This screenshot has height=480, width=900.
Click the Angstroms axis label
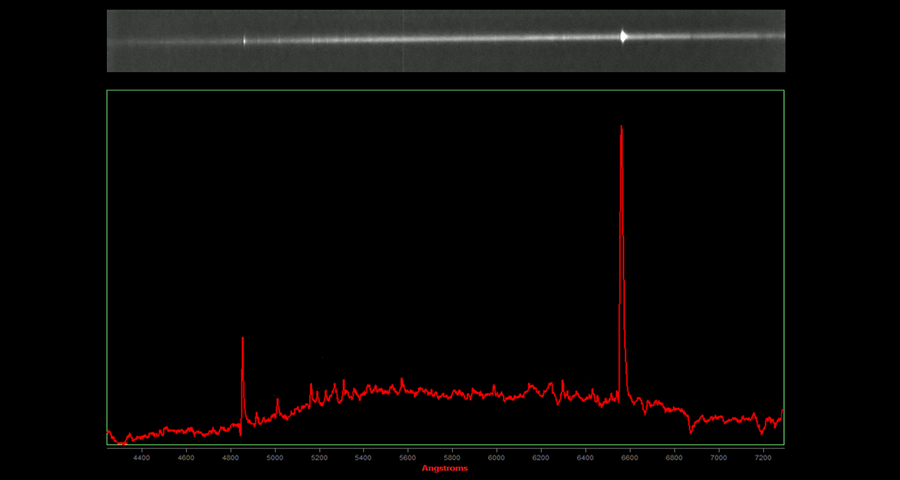pyautogui.click(x=445, y=469)
